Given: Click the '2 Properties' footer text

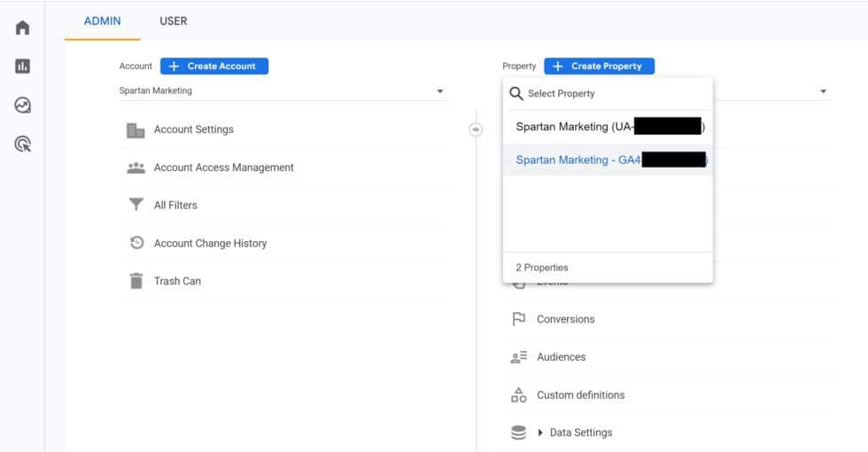Looking at the screenshot, I should point(542,268).
